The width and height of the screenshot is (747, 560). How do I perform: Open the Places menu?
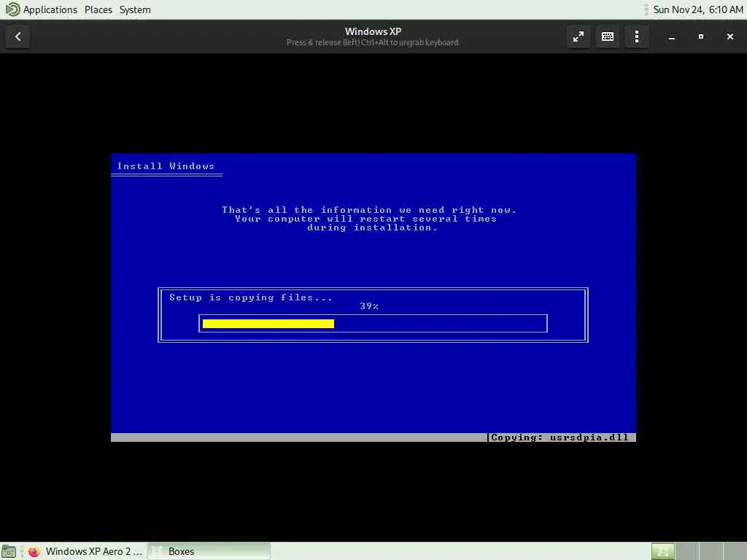(x=98, y=9)
